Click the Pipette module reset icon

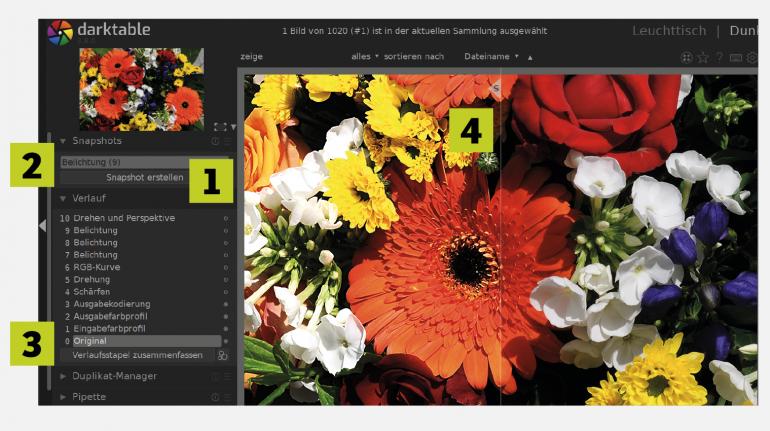tap(215, 397)
